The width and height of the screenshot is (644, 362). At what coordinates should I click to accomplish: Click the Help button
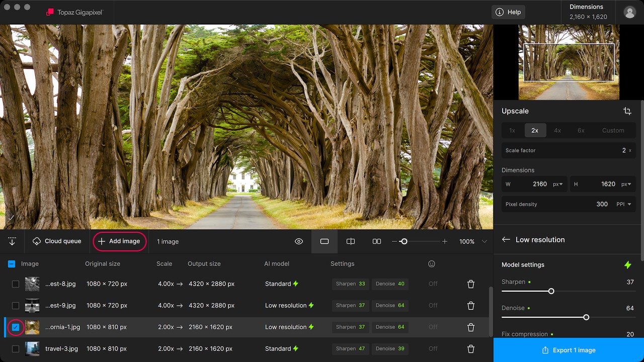click(508, 12)
